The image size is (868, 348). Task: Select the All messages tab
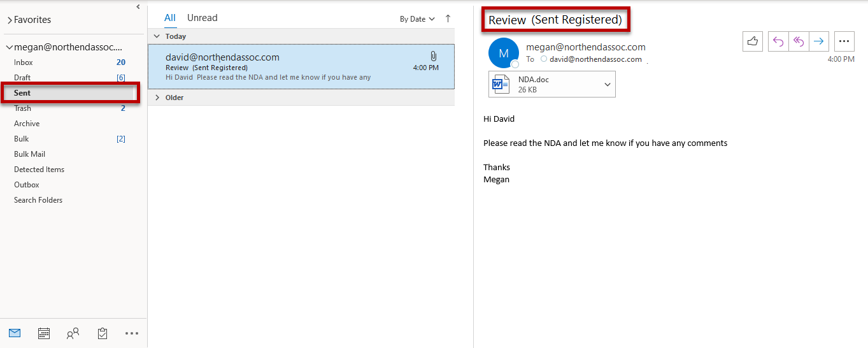click(170, 18)
